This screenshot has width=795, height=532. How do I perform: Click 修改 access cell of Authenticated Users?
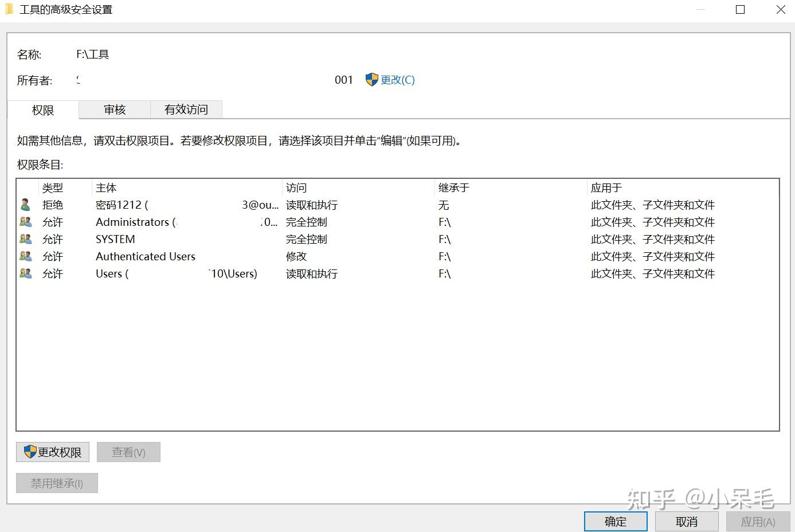coord(296,256)
